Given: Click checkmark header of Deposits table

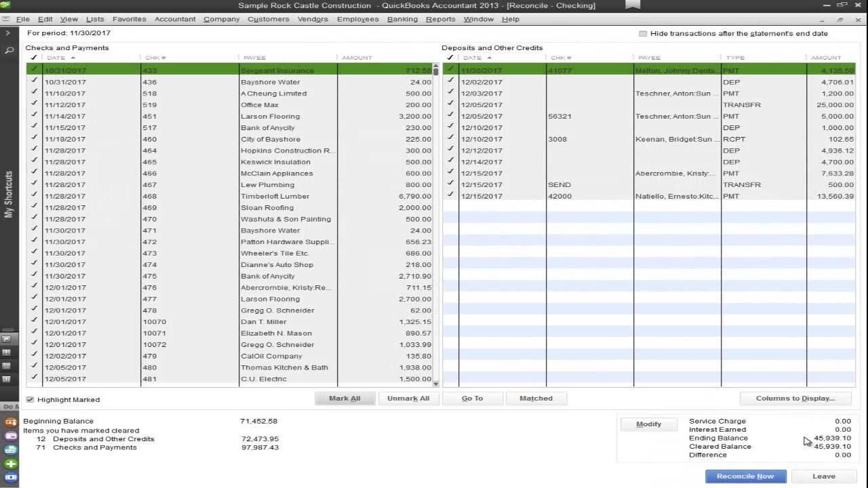Looking at the screenshot, I should click(450, 58).
